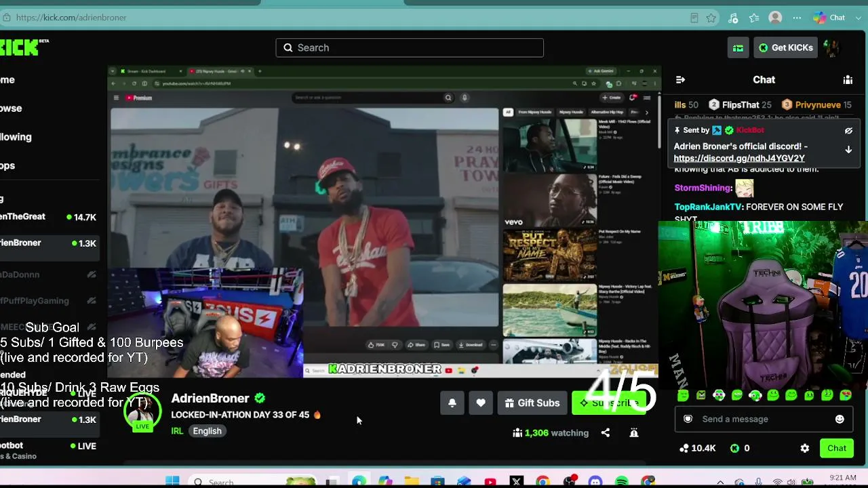Open the Following item in Kick sidebar
This screenshot has width=868, height=488.
[x=16, y=137]
